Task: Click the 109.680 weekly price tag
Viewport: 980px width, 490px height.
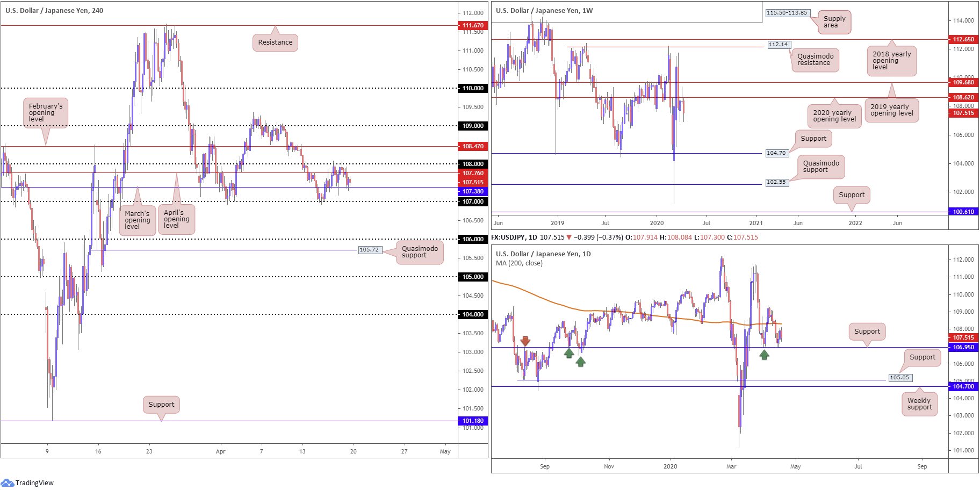Action: pos(963,82)
